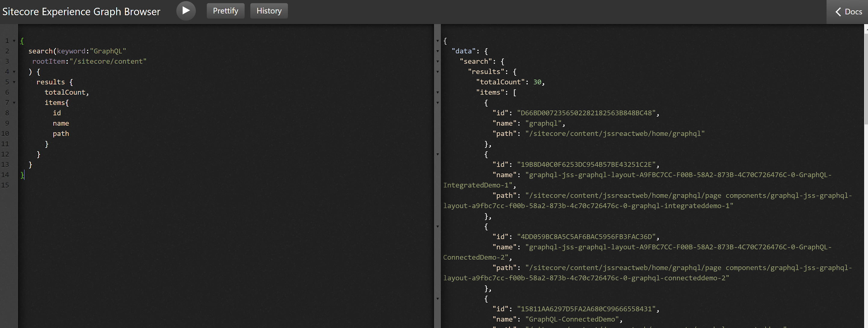Image resolution: width=868 pixels, height=328 pixels.
Task: Open the History panel
Action: (269, 11)
